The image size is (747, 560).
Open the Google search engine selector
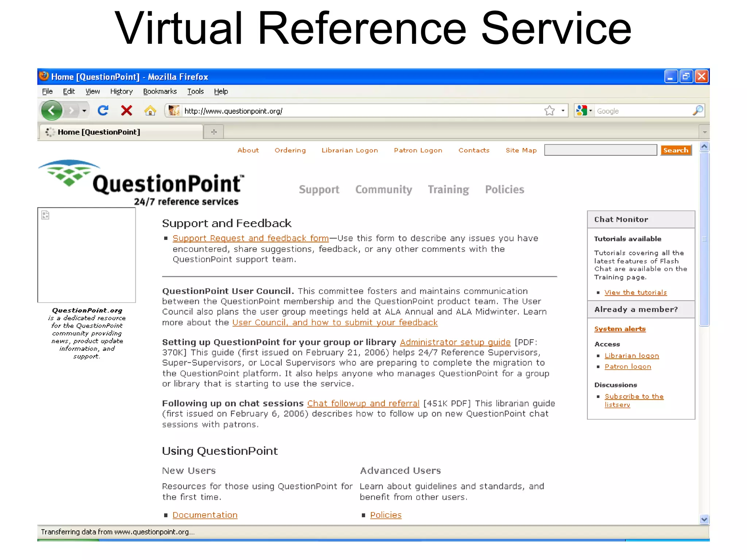(584, 110)
